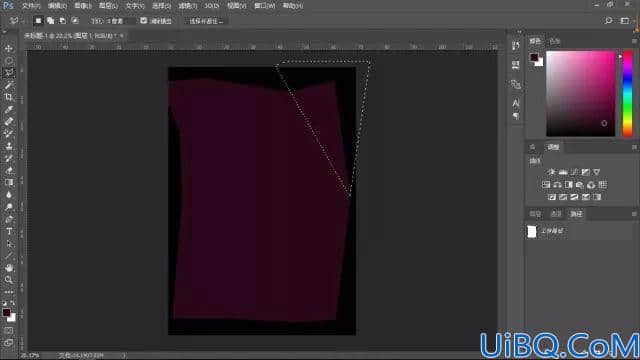
Task: Open the Character panel icon
Action: click(516, 103)
